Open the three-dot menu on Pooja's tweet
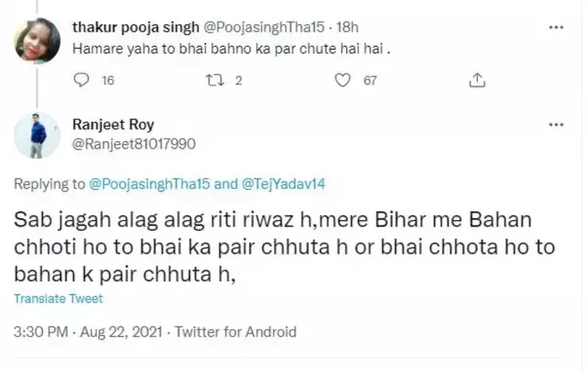Viewport: 588px width, 372px height. pyautogui.click(x=556, y=27)
